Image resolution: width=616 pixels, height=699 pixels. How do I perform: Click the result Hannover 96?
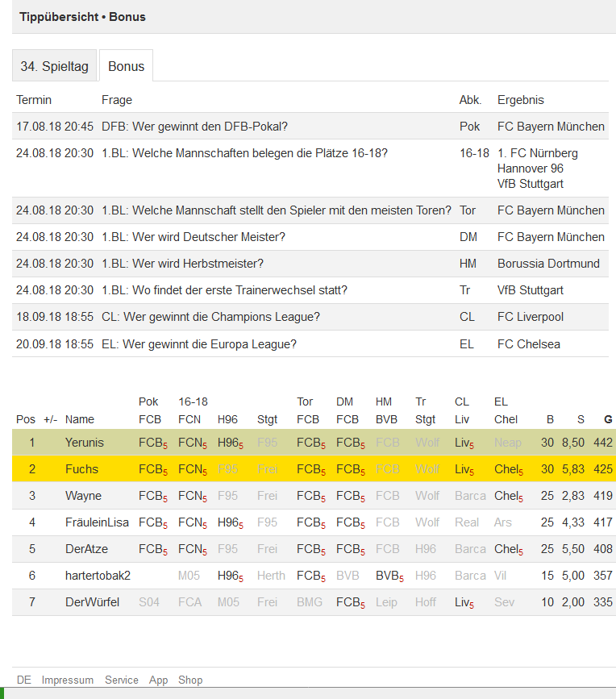531,169
